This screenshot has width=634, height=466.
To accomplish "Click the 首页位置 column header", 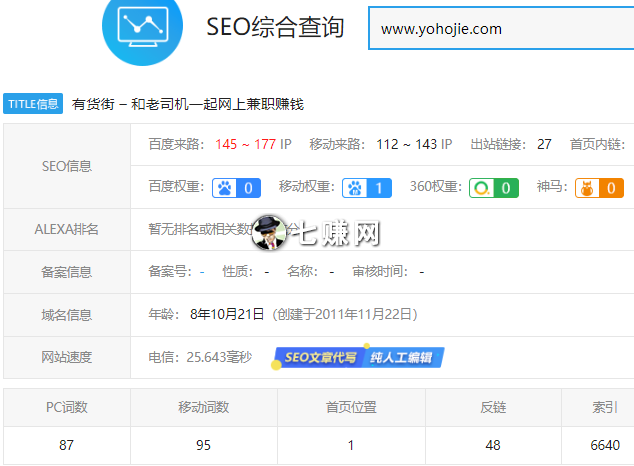I will tap(351, 407).
